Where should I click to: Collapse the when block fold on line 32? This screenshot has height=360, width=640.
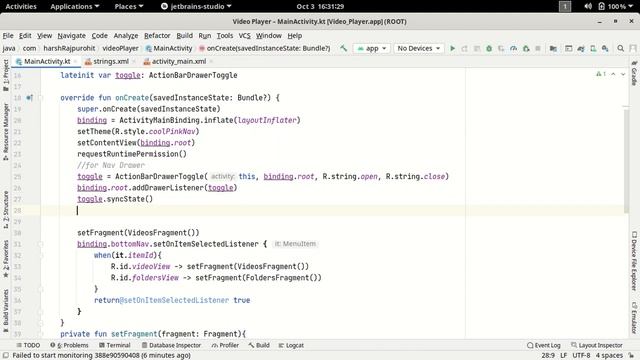tap(40, 256)
